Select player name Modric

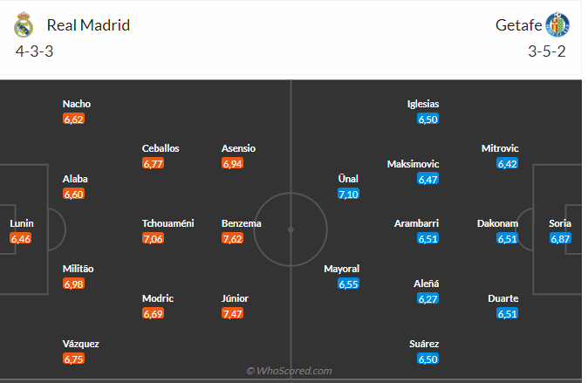click(159, 298)
